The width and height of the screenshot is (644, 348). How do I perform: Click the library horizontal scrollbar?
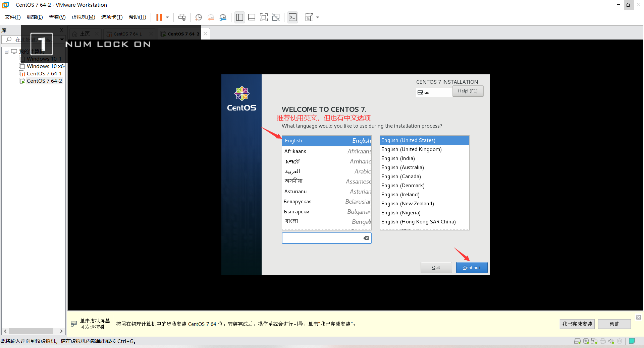tap(31, 331)
